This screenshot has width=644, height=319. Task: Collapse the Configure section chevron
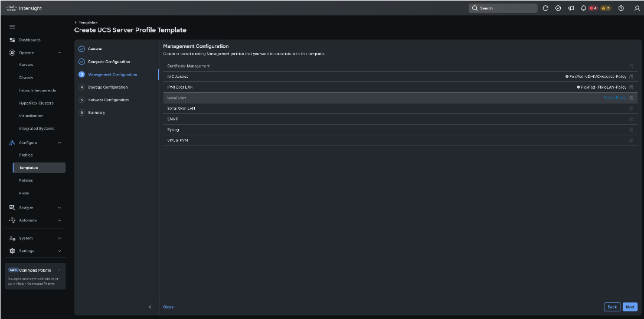click(x=60, y=142)
